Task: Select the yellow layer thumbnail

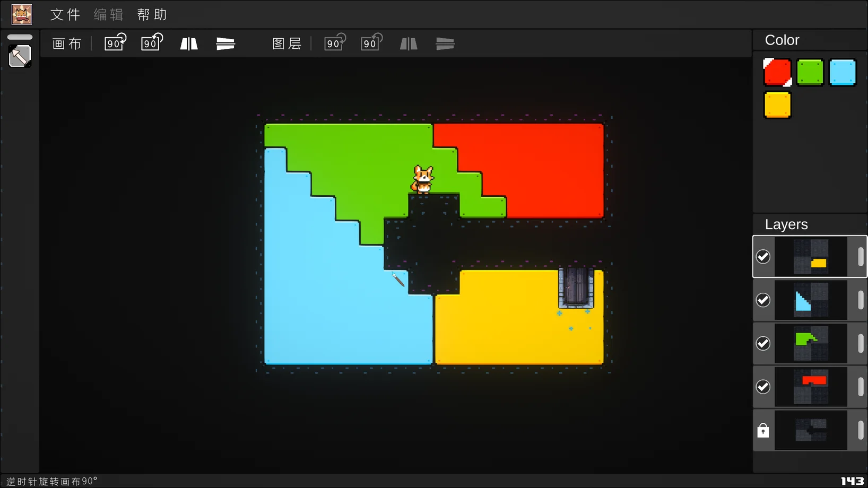Action: point(811,257)
